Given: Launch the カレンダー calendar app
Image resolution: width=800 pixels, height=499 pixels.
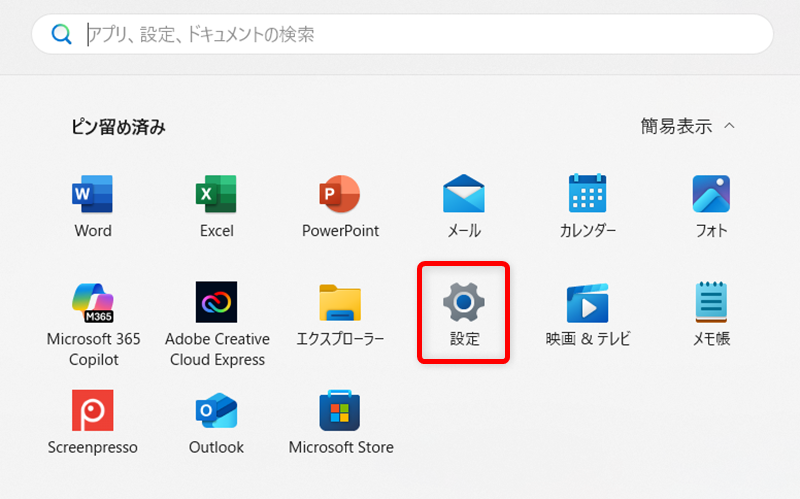Looking at the screenshot, I should point(587,193).
